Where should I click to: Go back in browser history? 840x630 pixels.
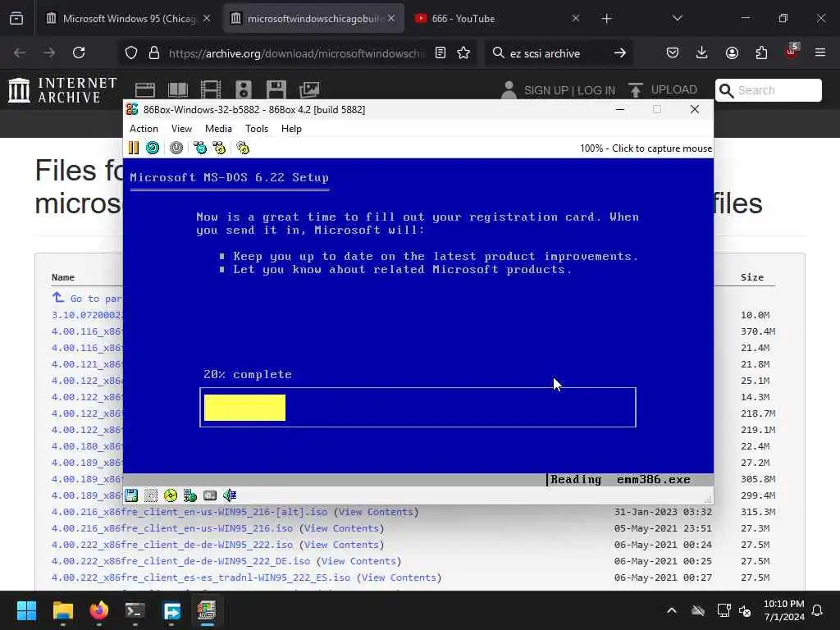[20, 52]
